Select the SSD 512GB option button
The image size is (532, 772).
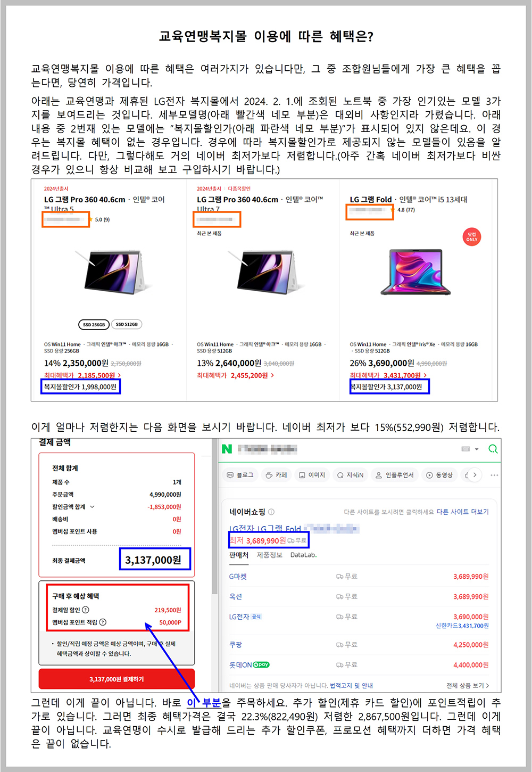pyautogui.click(x=127, y=324)
